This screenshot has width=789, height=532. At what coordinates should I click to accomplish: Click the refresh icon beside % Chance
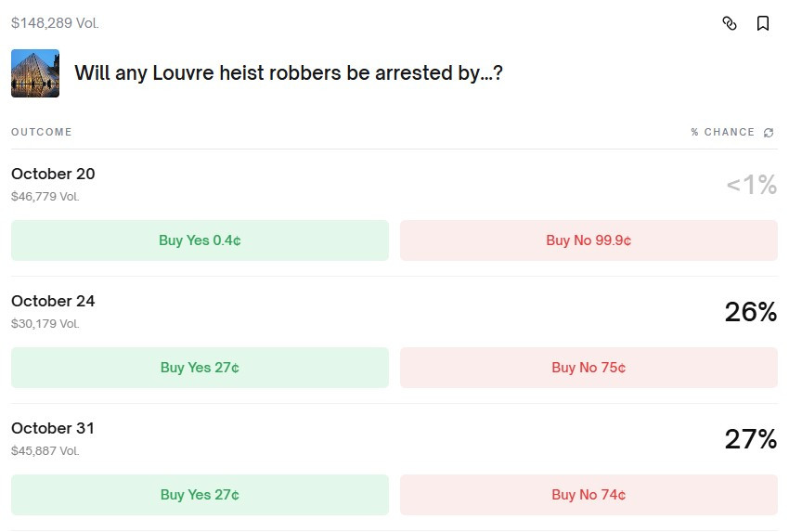point(769,133)
